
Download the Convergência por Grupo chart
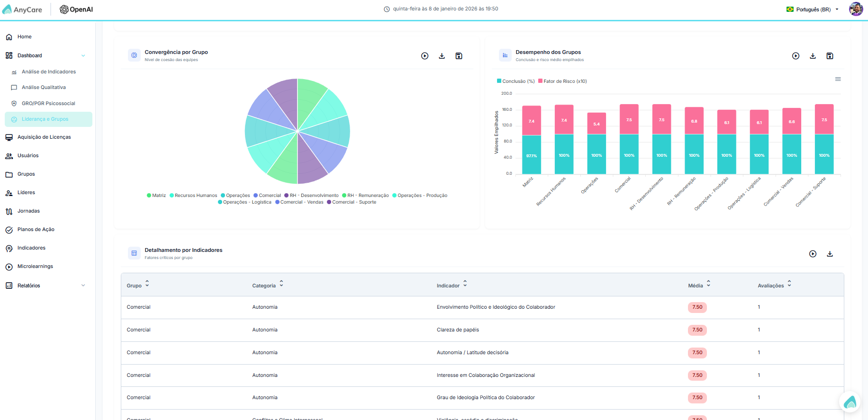[442, 56]
